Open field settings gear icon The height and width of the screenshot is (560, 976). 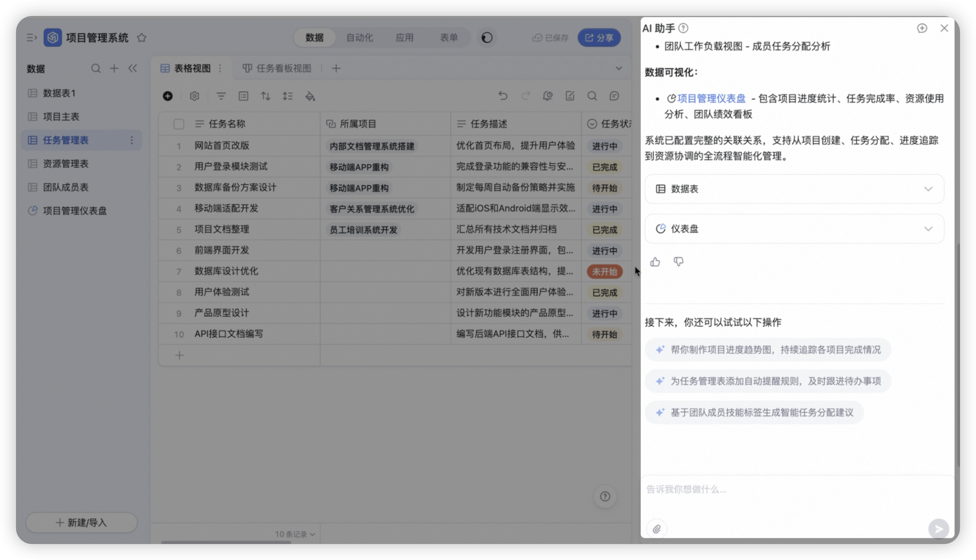(194, 96)
